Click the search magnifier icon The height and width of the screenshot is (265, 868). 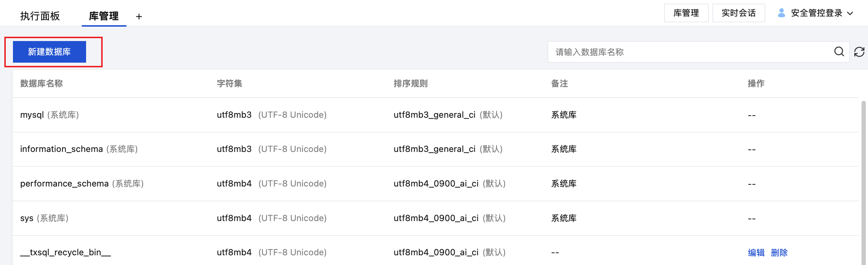839,52
